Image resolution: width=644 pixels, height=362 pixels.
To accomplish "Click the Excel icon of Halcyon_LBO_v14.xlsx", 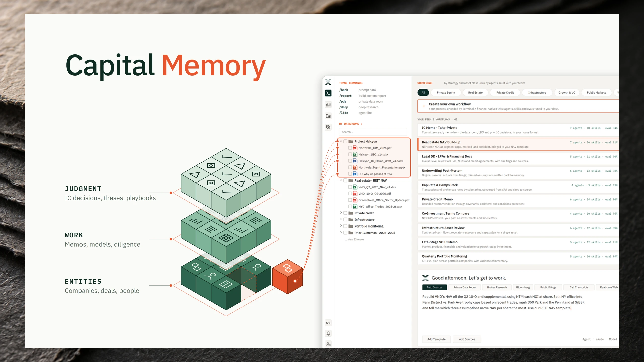I will pos(355,154).
